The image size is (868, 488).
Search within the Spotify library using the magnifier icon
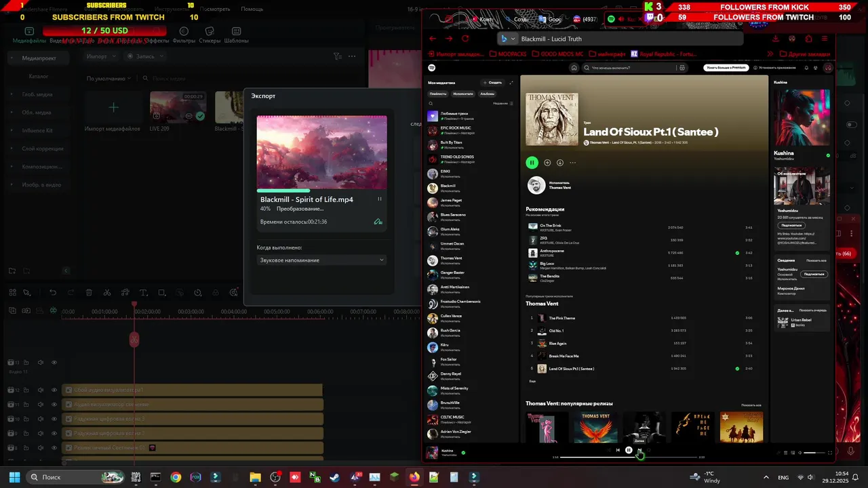pos(431,104)
